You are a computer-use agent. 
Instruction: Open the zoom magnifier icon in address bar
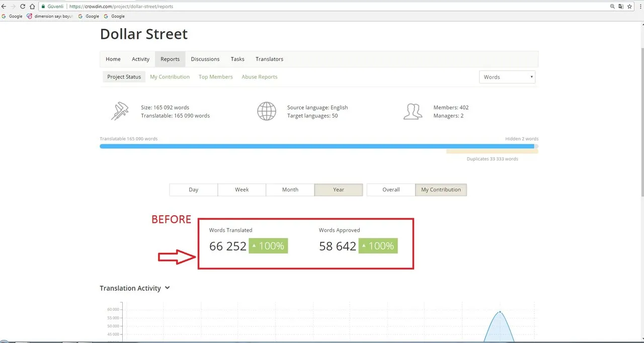tap(612, 7)
